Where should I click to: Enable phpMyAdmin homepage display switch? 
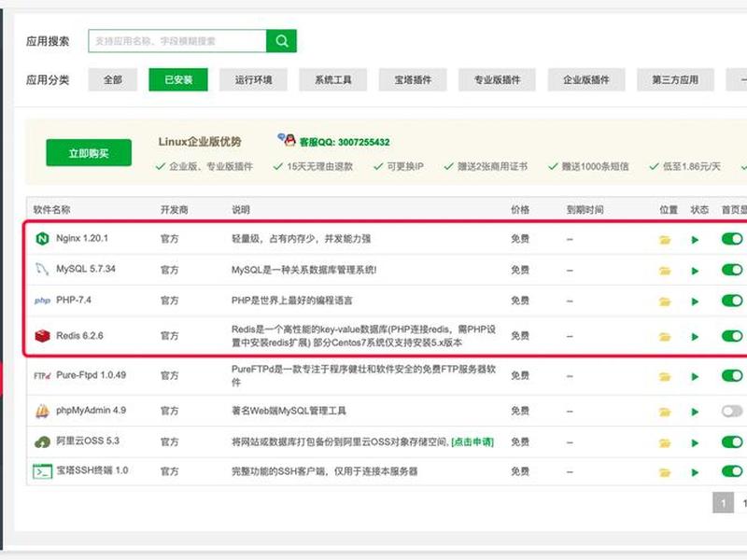pyautogui.click(x=732, y=411)
